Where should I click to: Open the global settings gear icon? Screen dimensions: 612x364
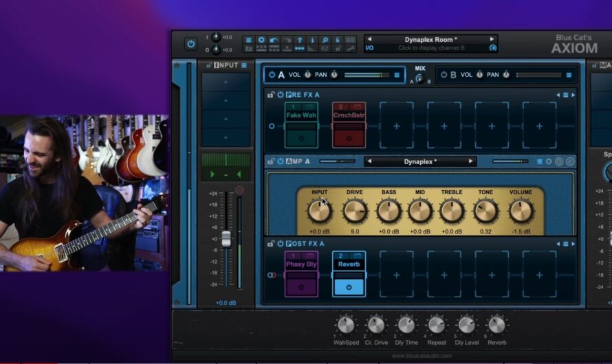pos(261,40)
